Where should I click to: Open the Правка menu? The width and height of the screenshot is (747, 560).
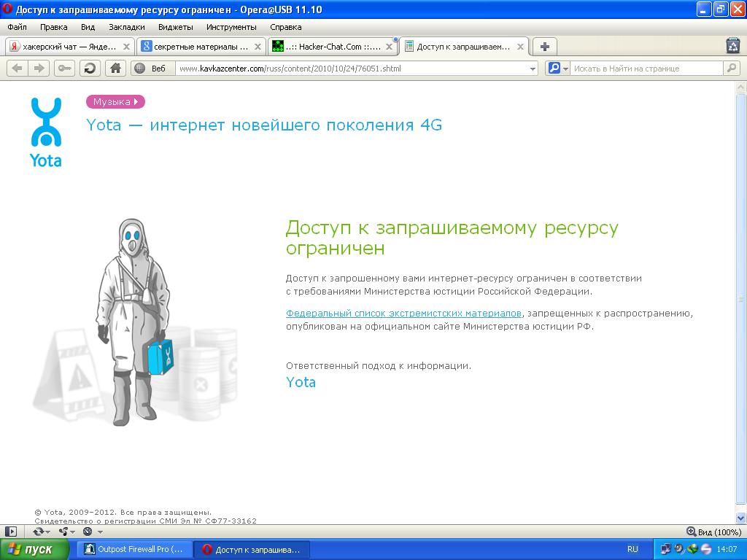point(53,27)
